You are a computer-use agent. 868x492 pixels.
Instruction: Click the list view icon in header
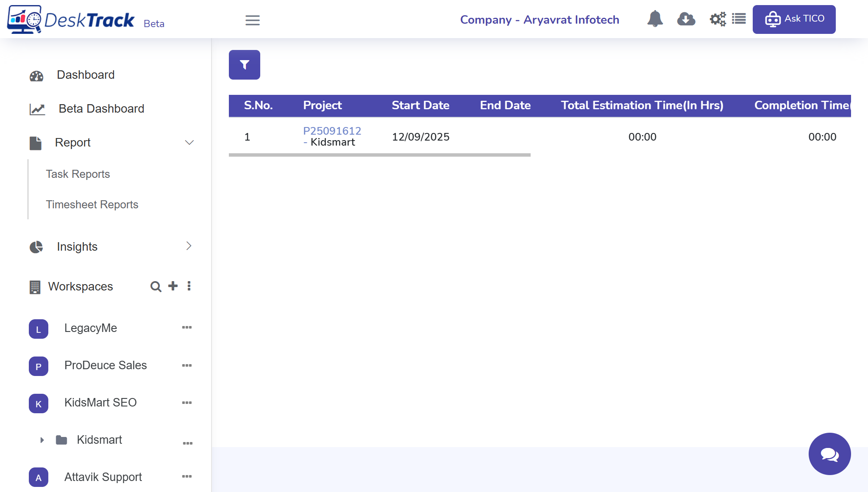(739, 19)
